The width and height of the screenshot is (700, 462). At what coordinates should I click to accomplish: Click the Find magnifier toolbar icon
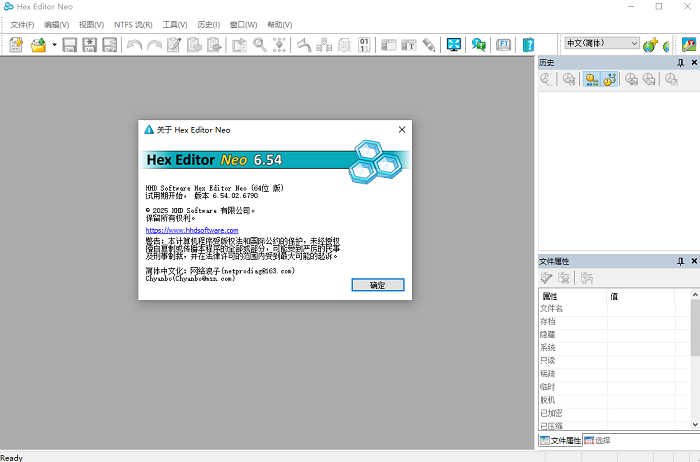(x=260, y=44)
